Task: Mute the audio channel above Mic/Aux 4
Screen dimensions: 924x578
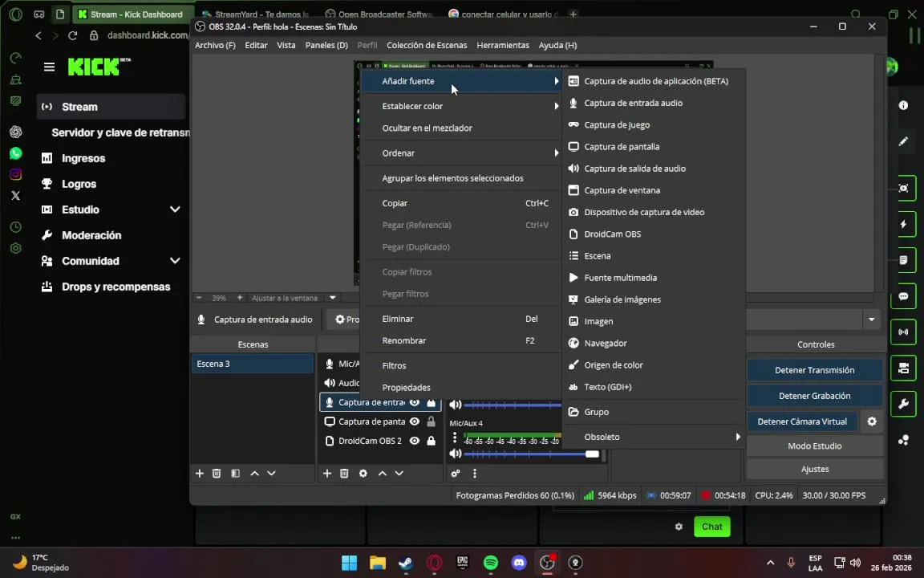Action: click(455, 405)
